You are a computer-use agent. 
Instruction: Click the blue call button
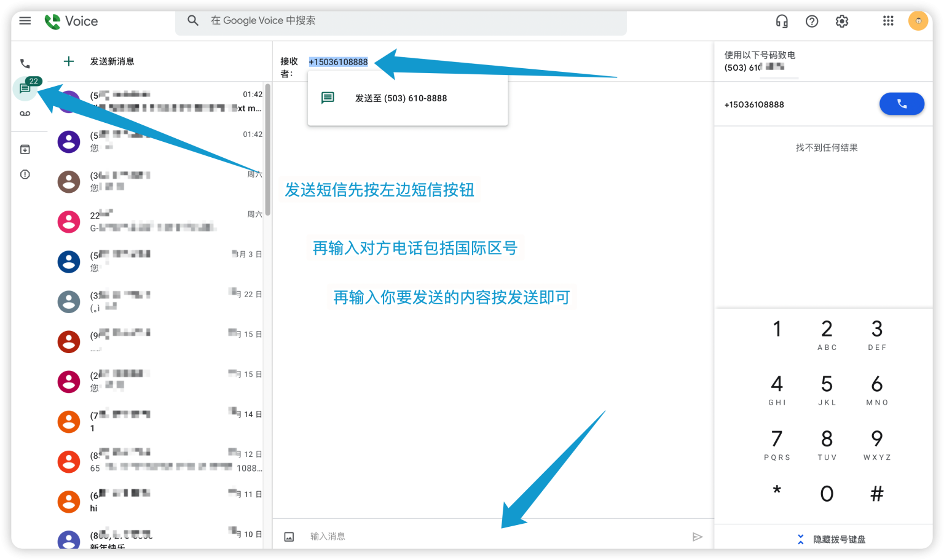(902, 104)
